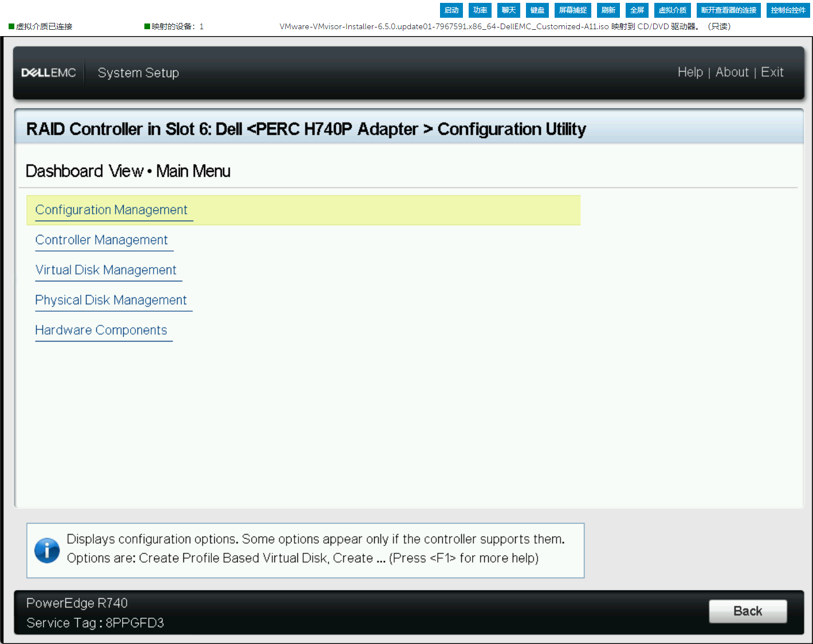Click the System Setup title text
The image size is (813, 644).
coord(138,73)
